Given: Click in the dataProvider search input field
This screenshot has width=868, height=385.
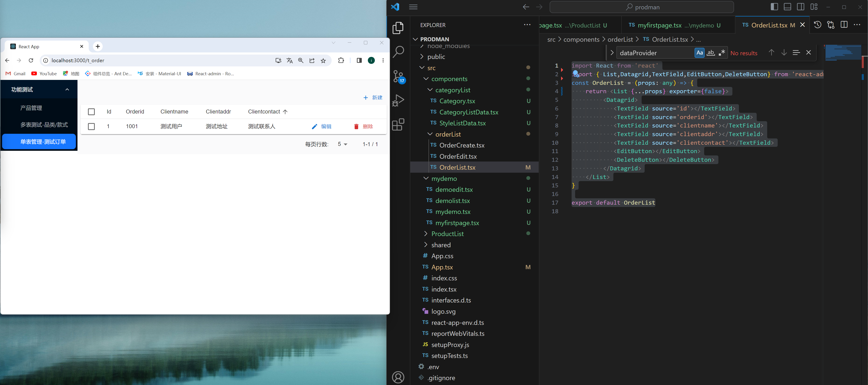Looking at the screenshot, I should [x=654, y=52].
